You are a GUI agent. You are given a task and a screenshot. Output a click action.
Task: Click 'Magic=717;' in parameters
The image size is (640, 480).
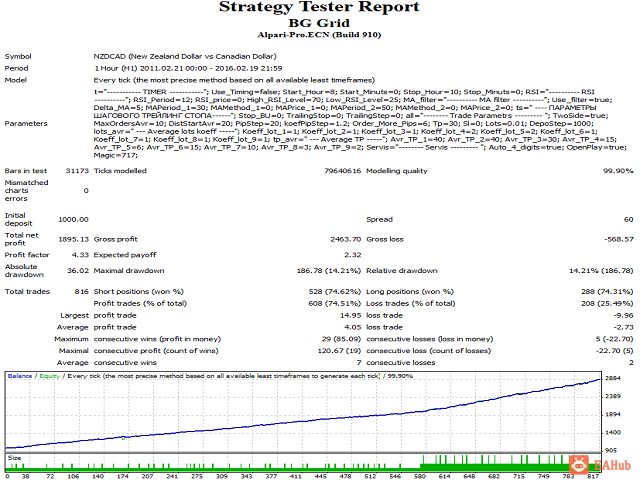116,155
